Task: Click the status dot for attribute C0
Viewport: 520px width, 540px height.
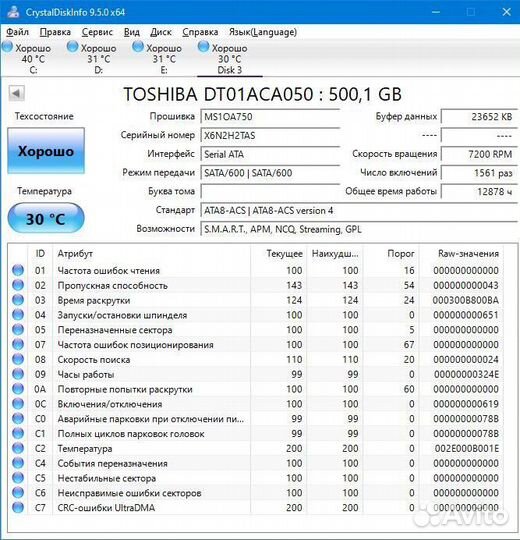Action: coord(18,418)
